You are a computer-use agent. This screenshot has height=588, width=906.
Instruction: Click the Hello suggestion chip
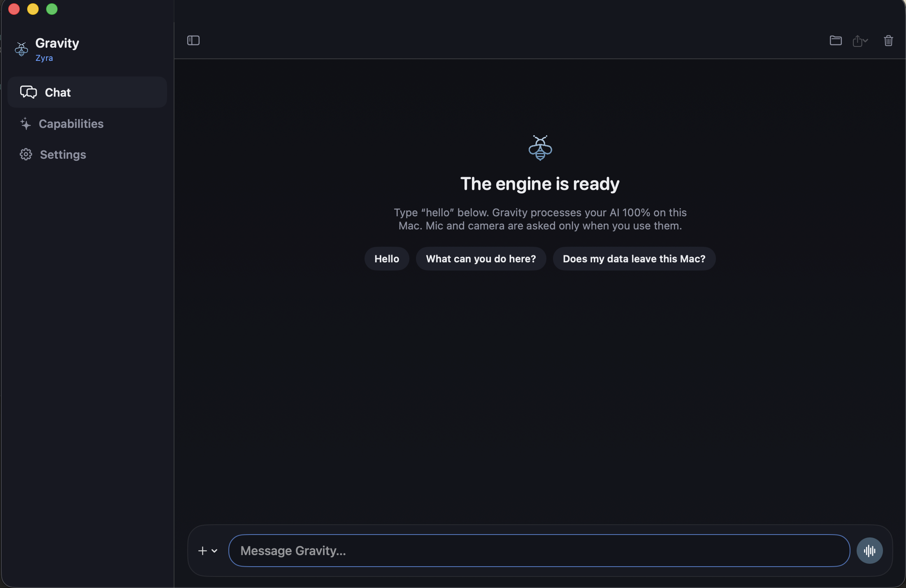coord(387,259)
